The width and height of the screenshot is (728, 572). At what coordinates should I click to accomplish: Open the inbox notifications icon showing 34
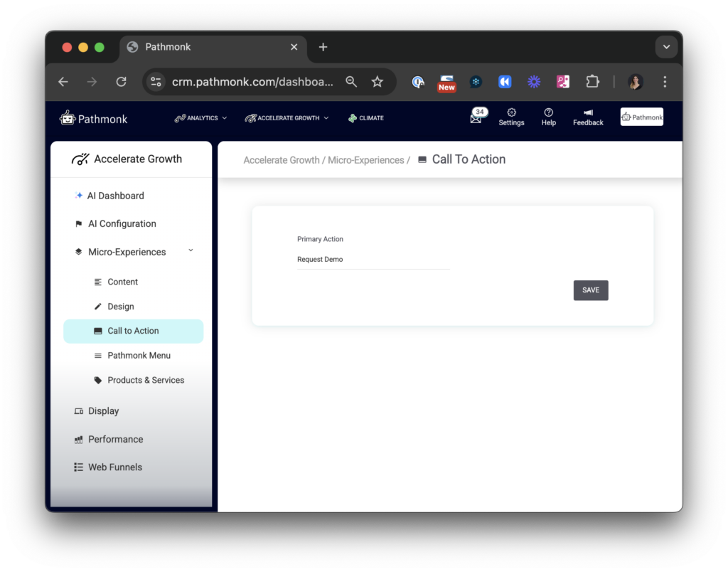pos(477,116)
